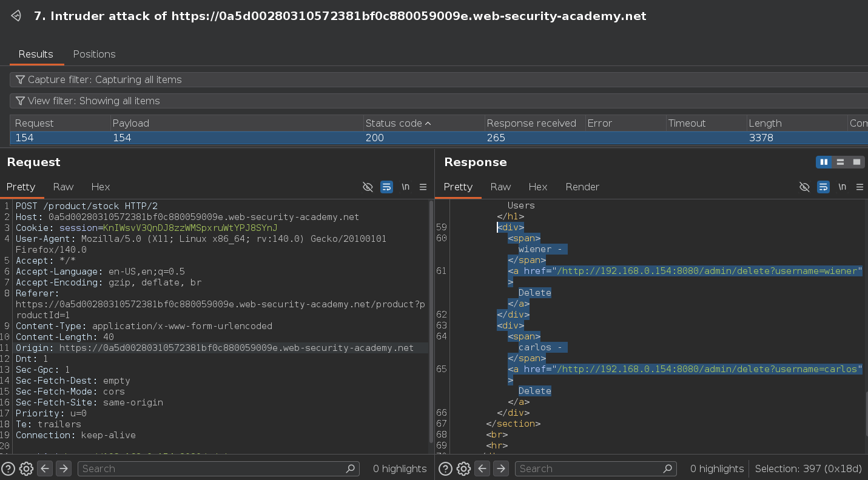The width and height of the screenshot is (868, 480).
Task: Sort by the Length column header
Action: pos(796,123)
